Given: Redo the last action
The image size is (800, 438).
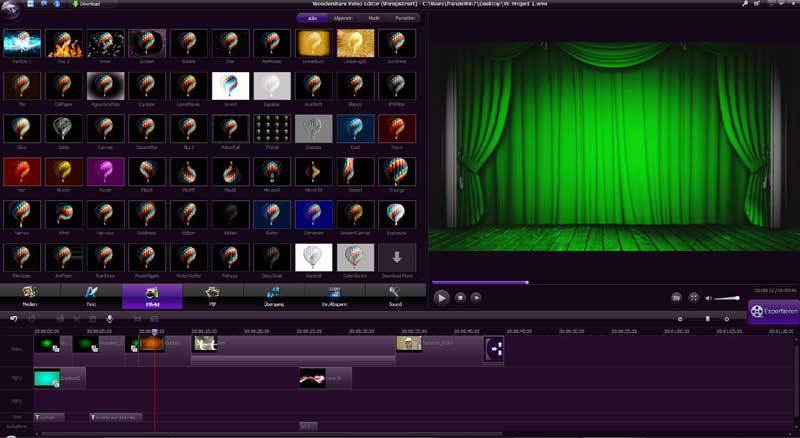Looking at the screenshot, I should tap(32, 319).
